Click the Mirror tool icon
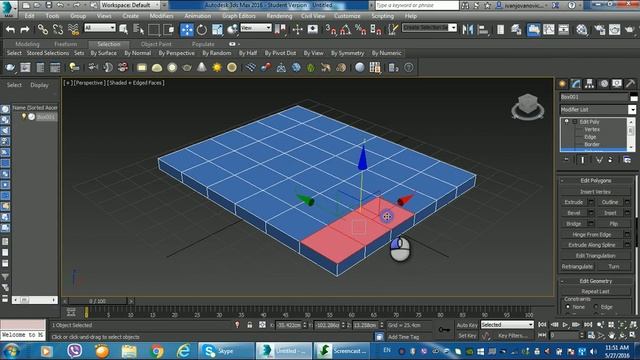 pos(468,29)
